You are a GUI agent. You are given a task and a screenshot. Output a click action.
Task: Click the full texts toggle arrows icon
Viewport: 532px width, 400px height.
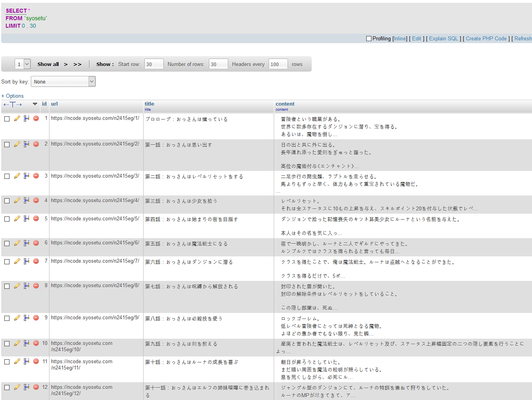coord(13,104)
